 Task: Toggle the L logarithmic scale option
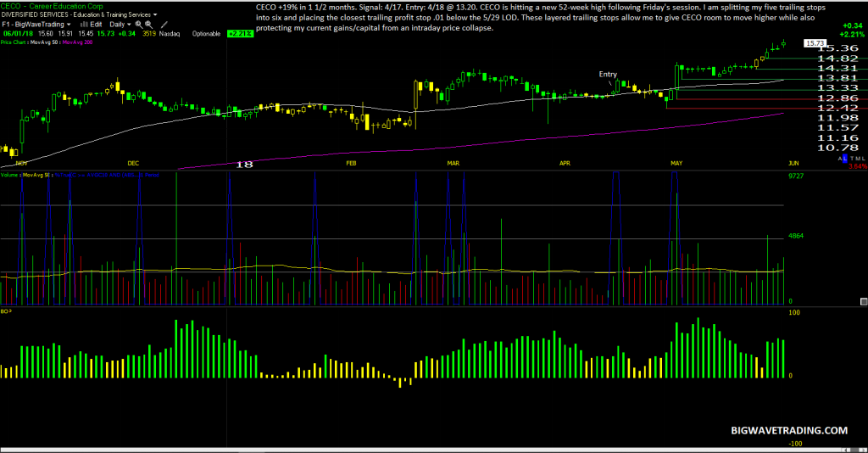coord(845,159)
